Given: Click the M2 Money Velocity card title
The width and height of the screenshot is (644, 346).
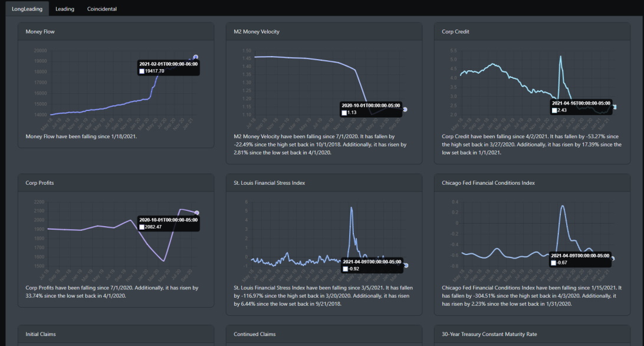Looking at the screenshot, I should tap(257, 32).
